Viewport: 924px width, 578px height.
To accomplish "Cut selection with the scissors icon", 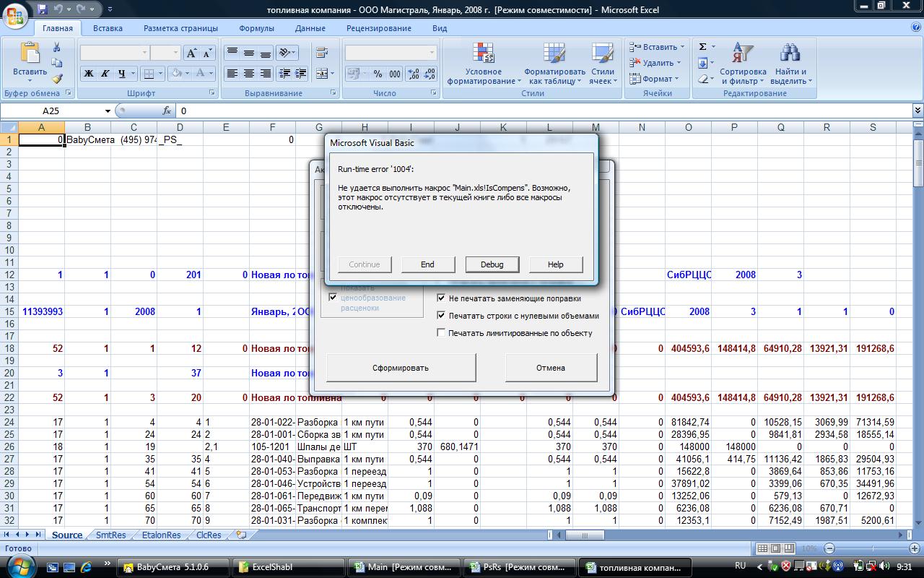I will coord(57,46).
